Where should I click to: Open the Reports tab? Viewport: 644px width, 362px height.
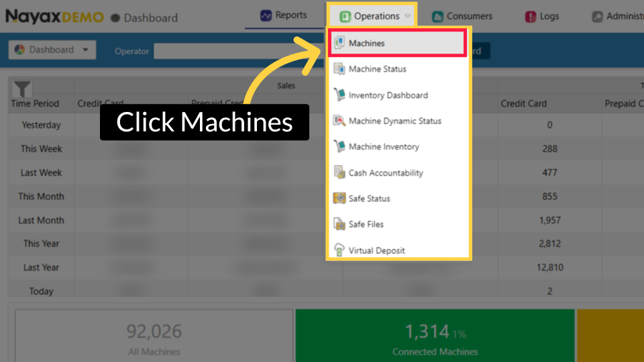(x=284, y=15)
